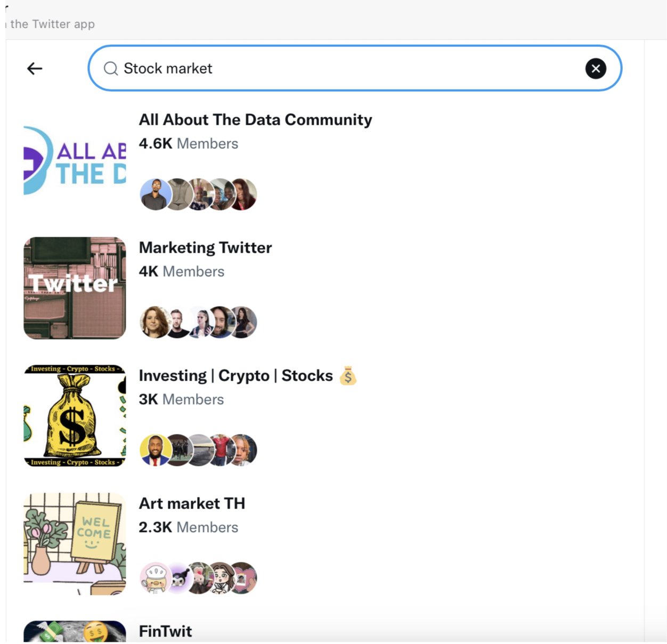This screenshot has width=667, height=644.
Task: Clear the search text with X button
Action: tap(596, 68)
